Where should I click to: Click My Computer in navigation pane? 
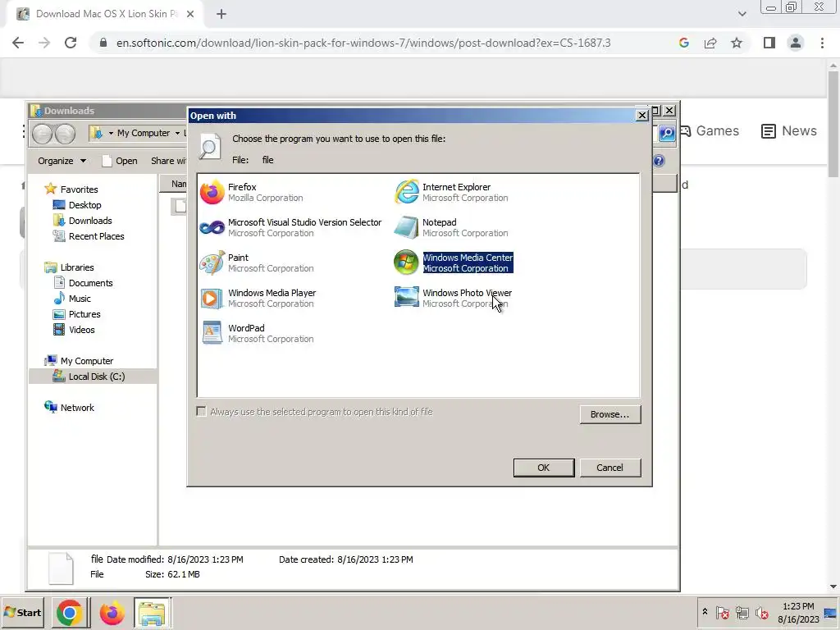pyautogui.click(x=86, y=361)
